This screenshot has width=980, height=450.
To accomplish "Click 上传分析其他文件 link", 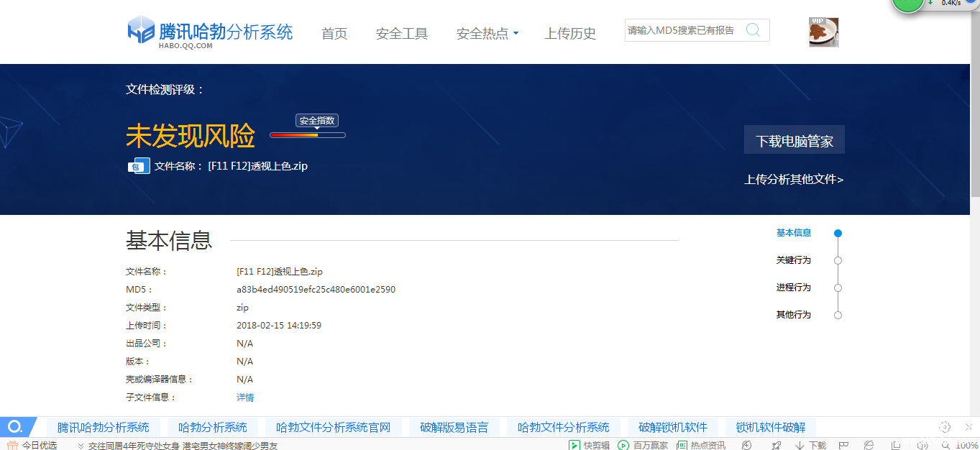I will [x=794, y=180].
